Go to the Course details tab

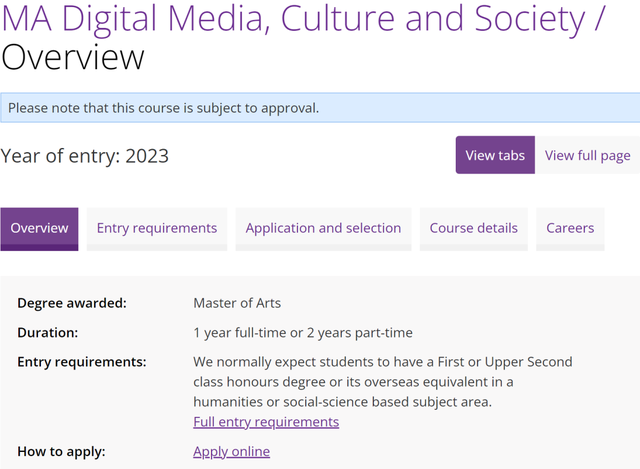[x=473, y=228]
